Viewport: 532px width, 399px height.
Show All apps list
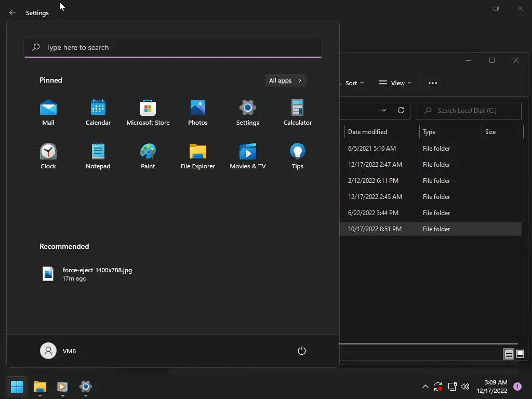(x=285, y=81)
